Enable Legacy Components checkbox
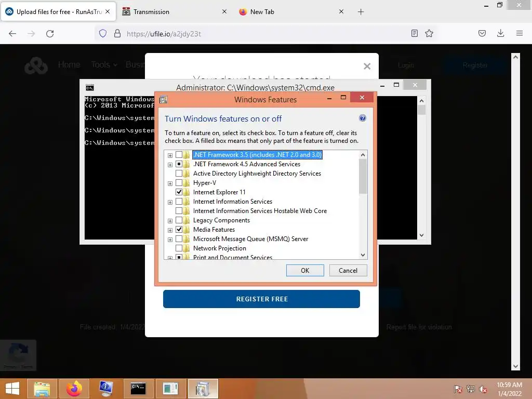 (179, 220)
